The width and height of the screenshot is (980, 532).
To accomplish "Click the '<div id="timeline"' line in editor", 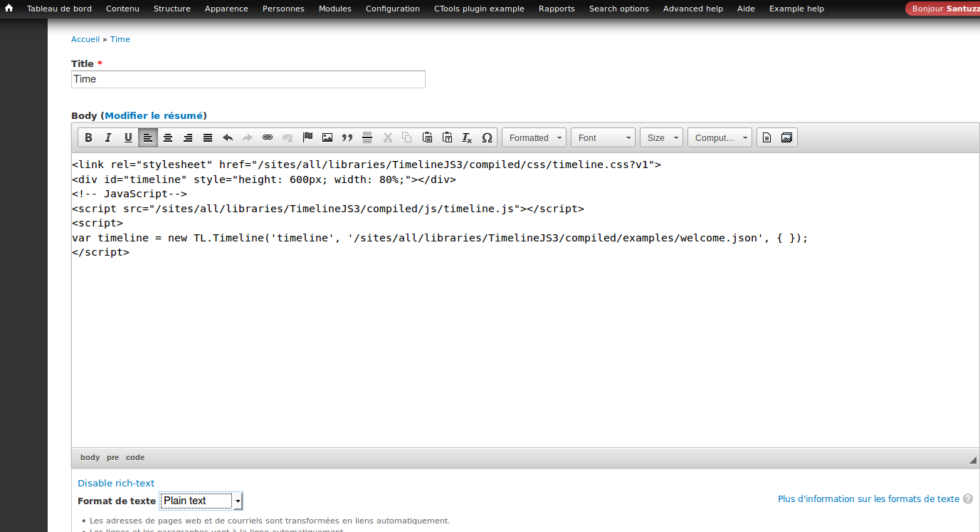I will (264, 179).
